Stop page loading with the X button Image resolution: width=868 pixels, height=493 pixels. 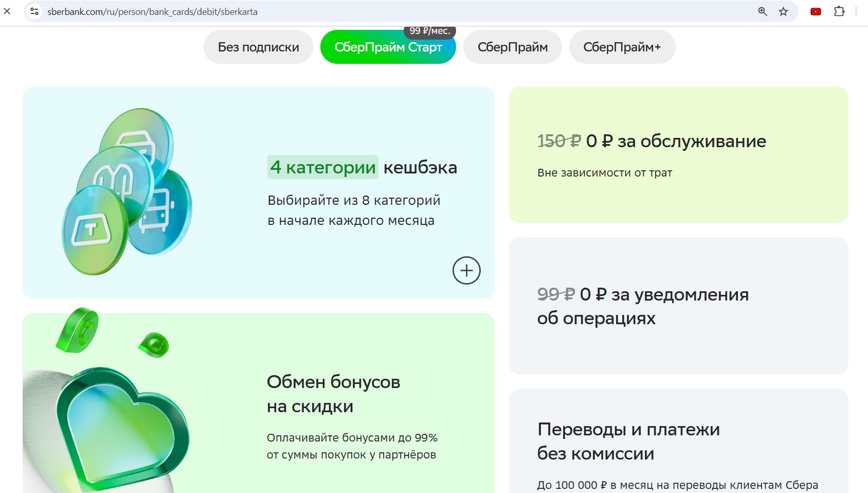pyautogui.click(x=7, y=11)
